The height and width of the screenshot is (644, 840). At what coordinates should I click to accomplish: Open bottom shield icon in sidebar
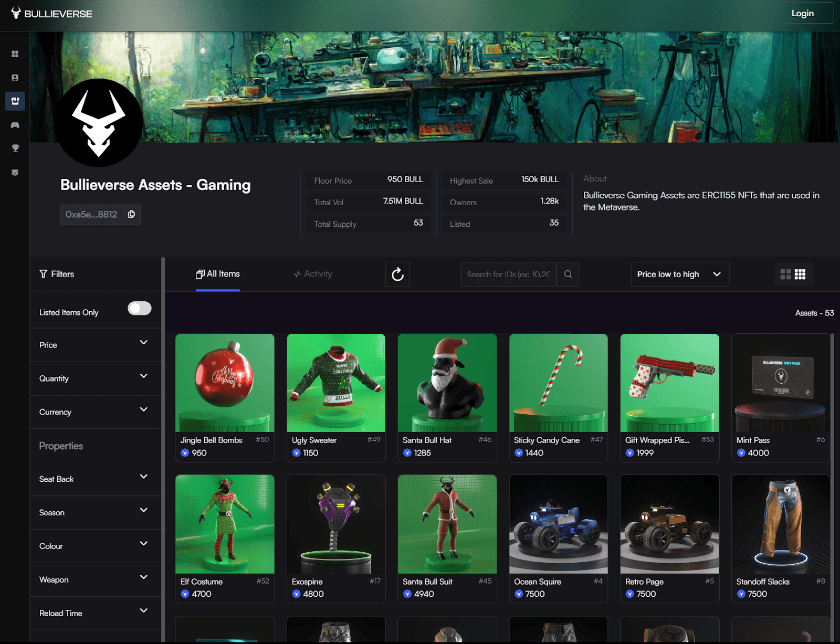15,172
